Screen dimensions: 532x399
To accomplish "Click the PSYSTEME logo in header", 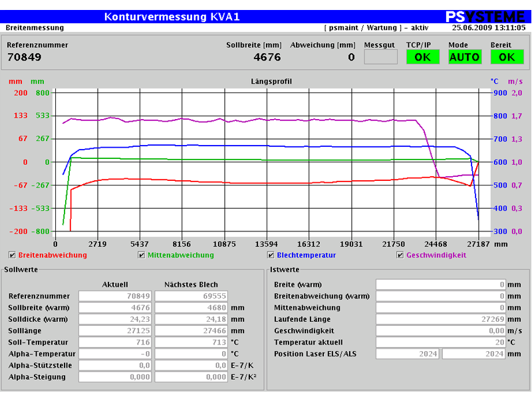I will (485, 17).
